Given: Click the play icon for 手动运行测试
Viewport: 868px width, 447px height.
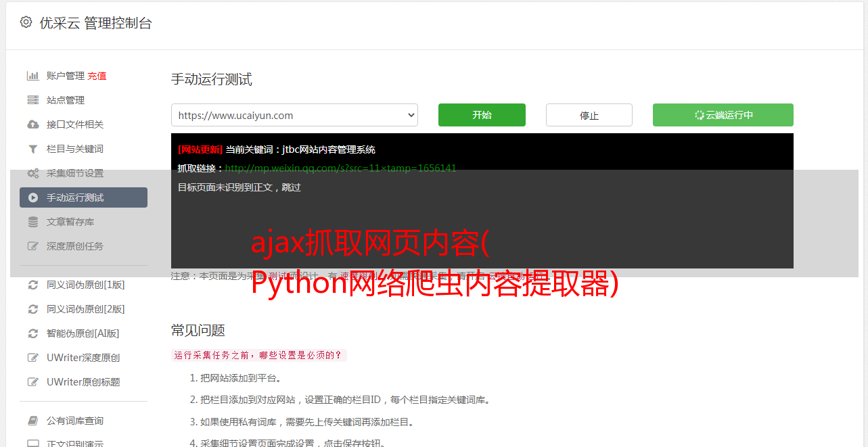Looking at the screenshot, I should [32, 197].
